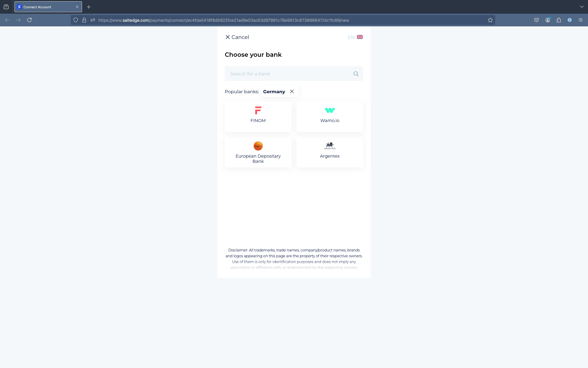Click the Wamo.io bank icon
Image resolution: width=588 pixels, height=368 pixels.
tap(330, 110)
